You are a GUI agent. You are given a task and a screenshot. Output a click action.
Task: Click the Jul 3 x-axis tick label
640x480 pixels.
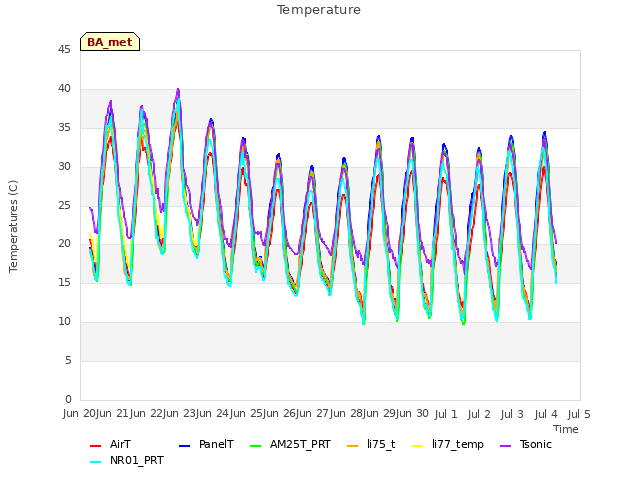tap(512, 414)
